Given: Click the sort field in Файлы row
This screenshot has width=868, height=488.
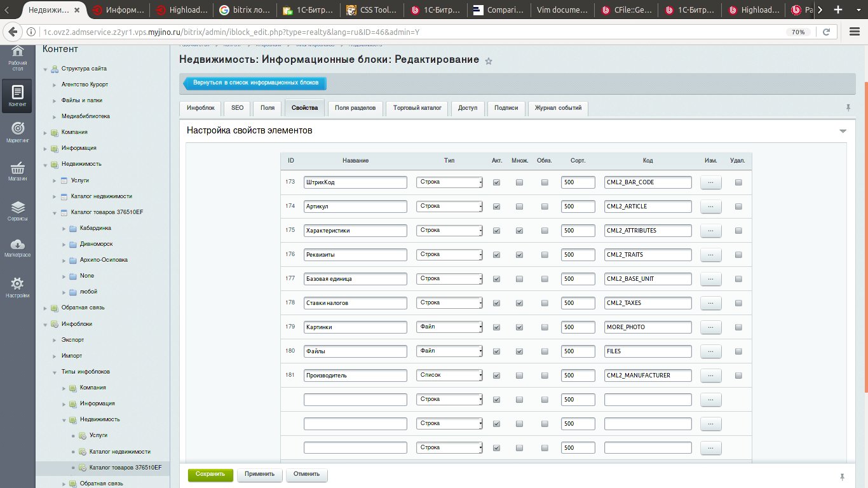Looking at the screenshot, I should tap(578, 351).
